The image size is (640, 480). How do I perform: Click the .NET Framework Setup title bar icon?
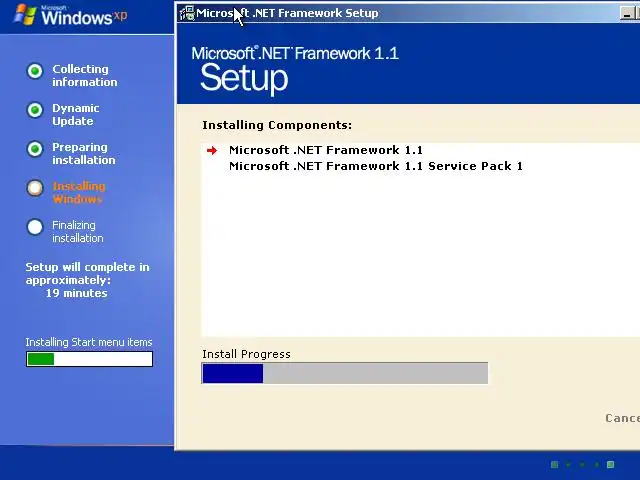point(187,13)
